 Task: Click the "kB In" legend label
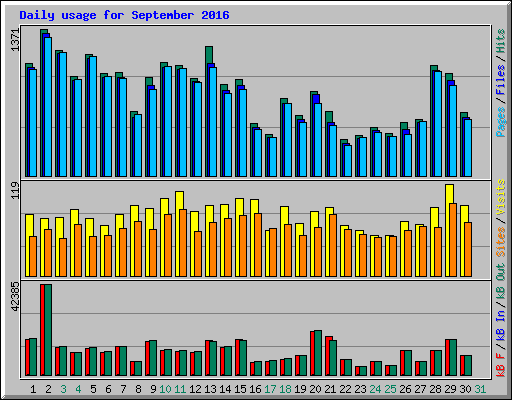pos(500,325)
